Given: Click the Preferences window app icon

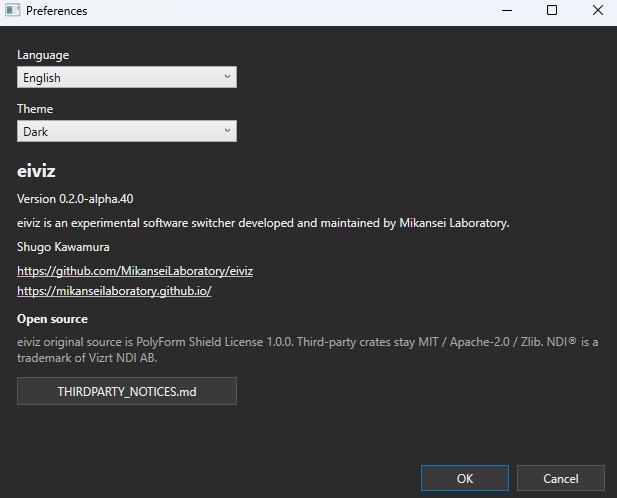Looking at the screenshot, I should [x=13, y=10].
